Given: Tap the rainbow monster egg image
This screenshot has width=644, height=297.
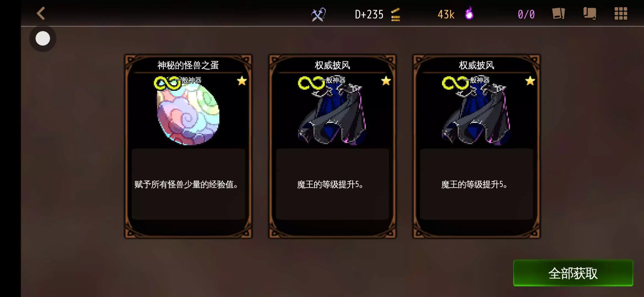Looking at the screenshot, I should [188, 114].
